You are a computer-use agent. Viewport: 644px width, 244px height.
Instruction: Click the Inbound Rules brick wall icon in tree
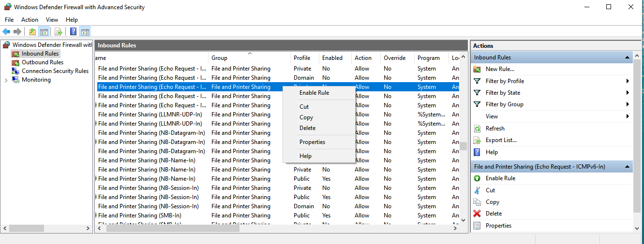click(x=15, y=54)
